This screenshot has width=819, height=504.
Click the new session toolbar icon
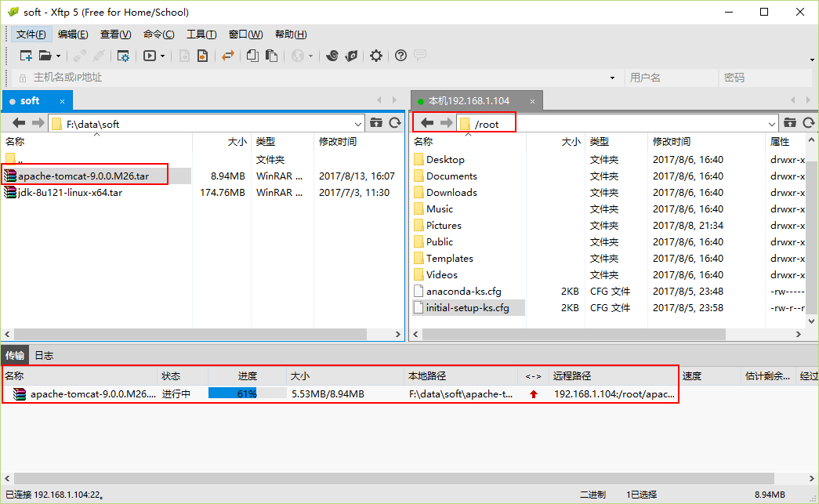coord(26,56)
